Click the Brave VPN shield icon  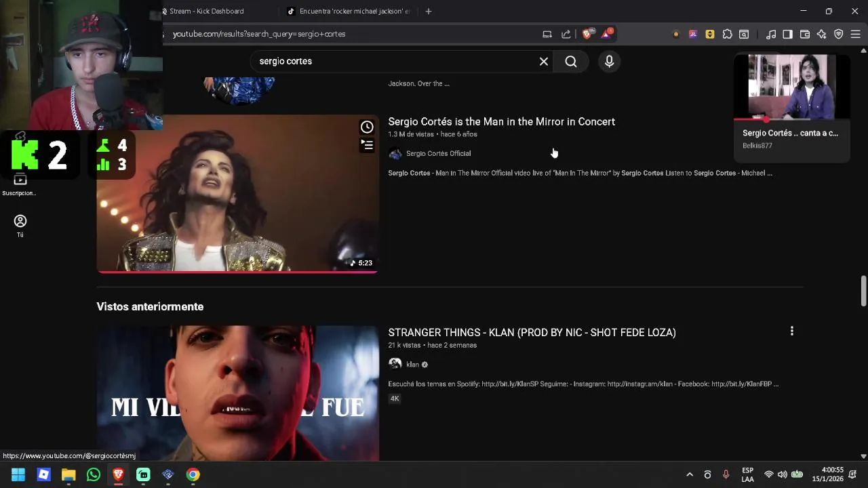pos(839,34)
